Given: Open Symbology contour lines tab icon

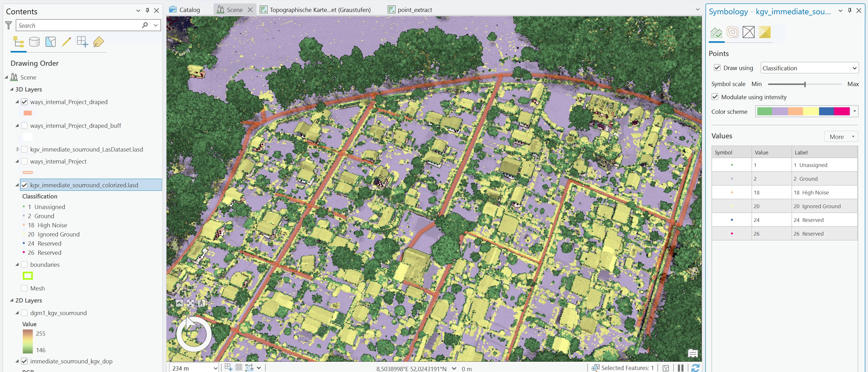Looking at the screenshot, I should pyautogui.click(x=733, y=32).
